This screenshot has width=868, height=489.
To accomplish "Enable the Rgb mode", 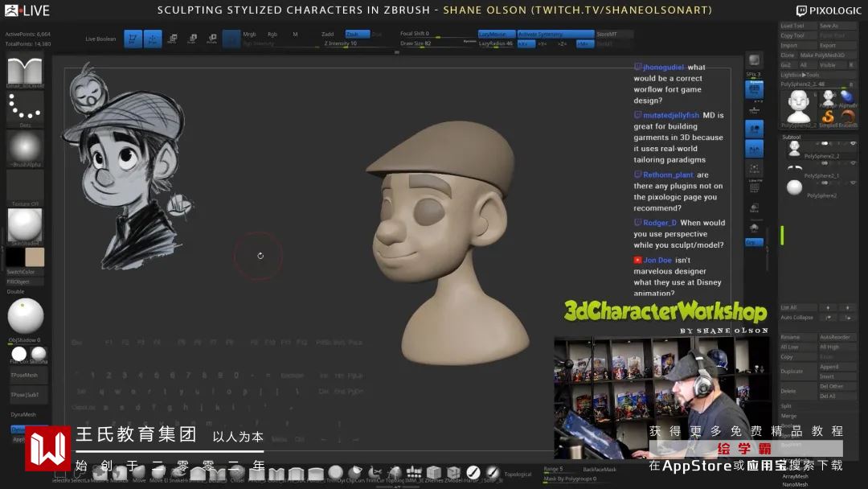I will point(272,35).
